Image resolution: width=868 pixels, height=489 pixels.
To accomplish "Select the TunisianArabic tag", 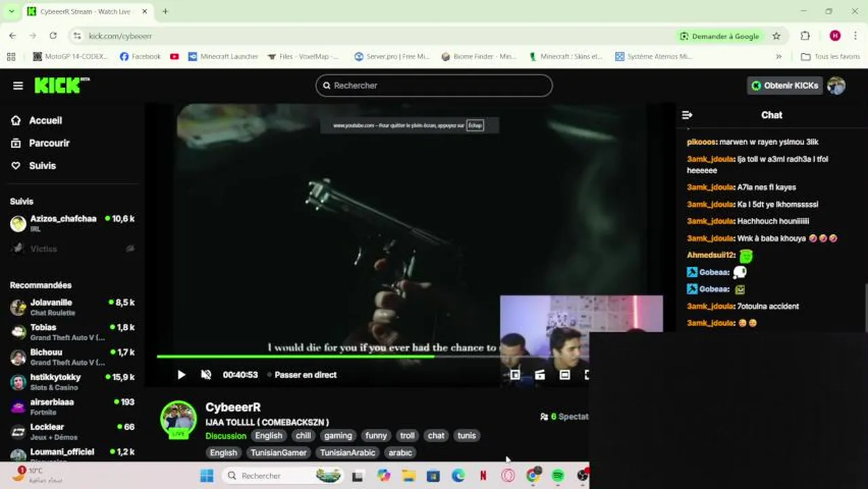I will click(347, 453).
